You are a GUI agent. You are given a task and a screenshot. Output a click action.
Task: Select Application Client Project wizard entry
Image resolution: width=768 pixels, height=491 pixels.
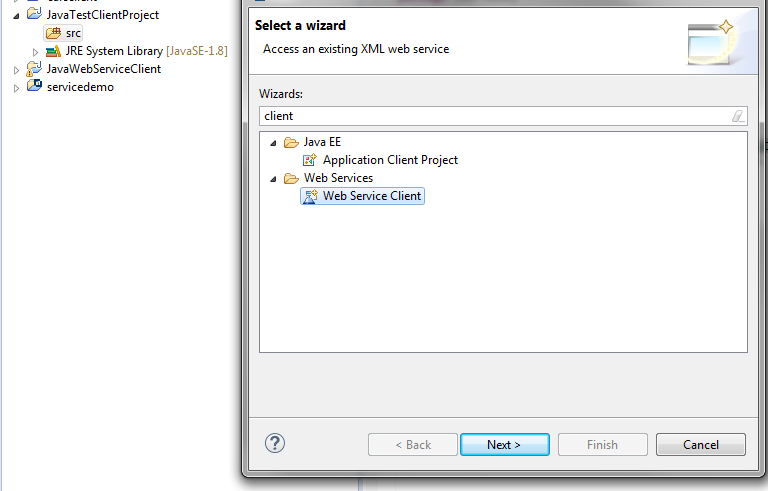pyautogui.click(x=390, y=160)
